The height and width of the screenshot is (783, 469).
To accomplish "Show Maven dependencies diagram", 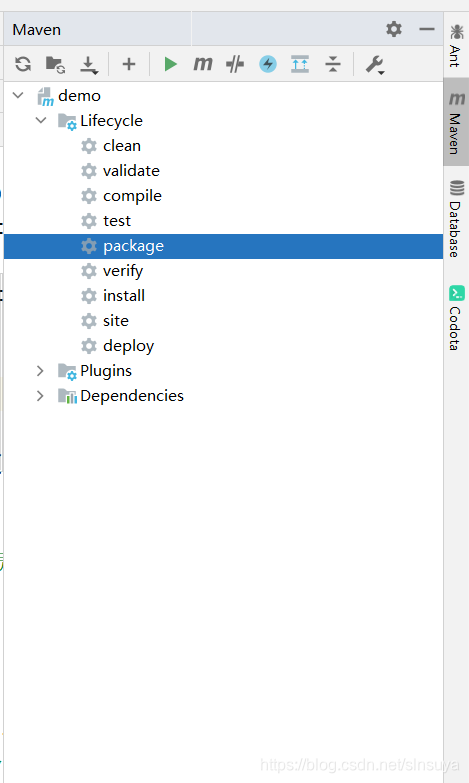I will pos(300,64).
